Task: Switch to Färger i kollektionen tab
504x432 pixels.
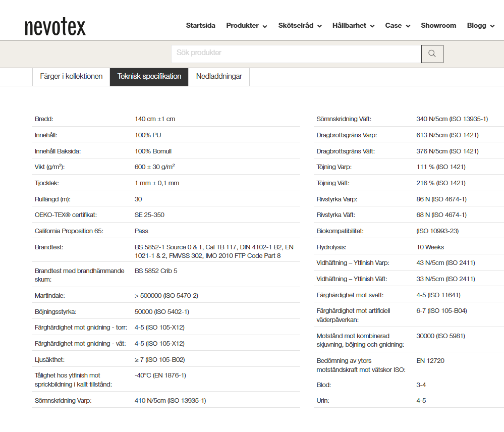Action: point(71,77)
